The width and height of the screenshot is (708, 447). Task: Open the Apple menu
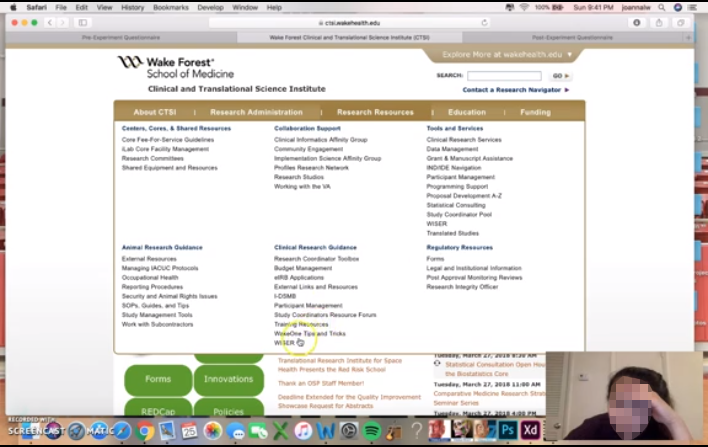tap(13, 7)
